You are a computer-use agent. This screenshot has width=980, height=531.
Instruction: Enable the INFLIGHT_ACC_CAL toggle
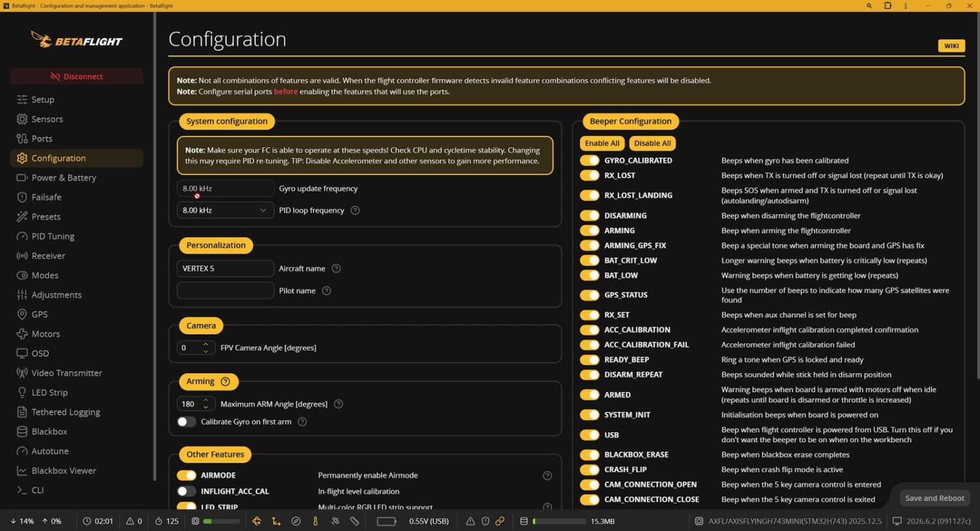[186, 491]
